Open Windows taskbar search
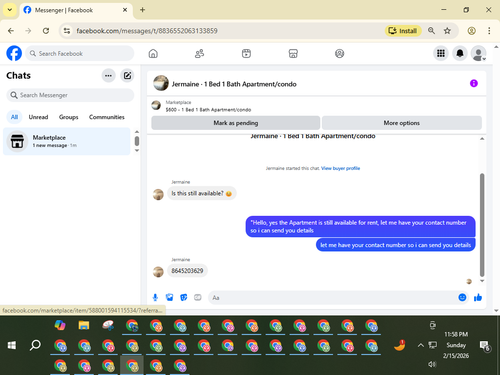This screenshot has width=500, height=375. click(x=35, y=345)
